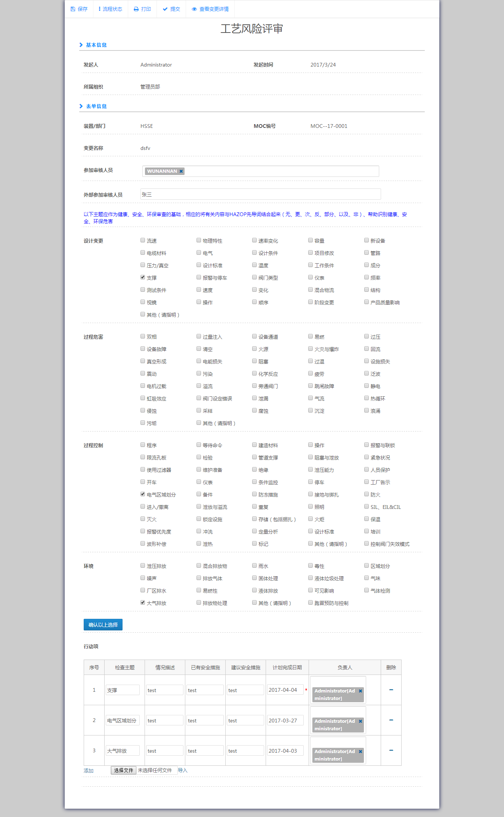Remove Administrator tag in row 3
This screenshot has width=504, height=817.
361,752
